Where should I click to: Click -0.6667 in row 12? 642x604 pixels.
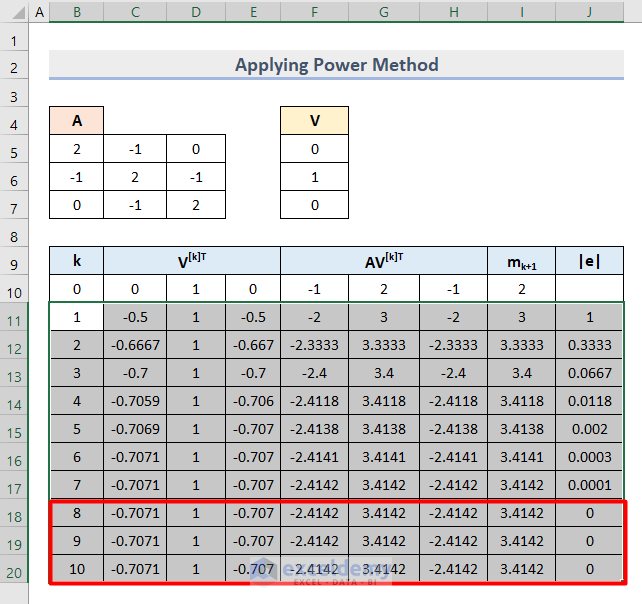coord(135,345)
